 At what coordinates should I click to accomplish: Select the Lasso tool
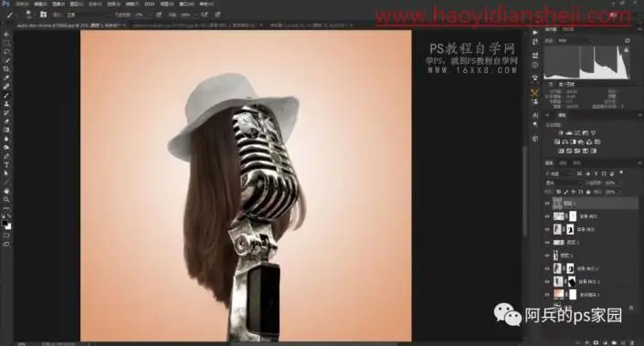[x=6, y=51]
